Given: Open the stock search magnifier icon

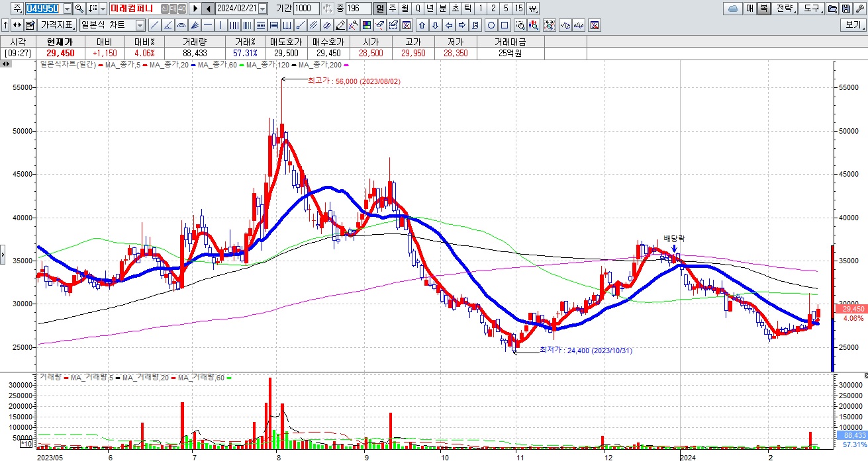Looking at the screenshot, I should [x=79, y=9].
